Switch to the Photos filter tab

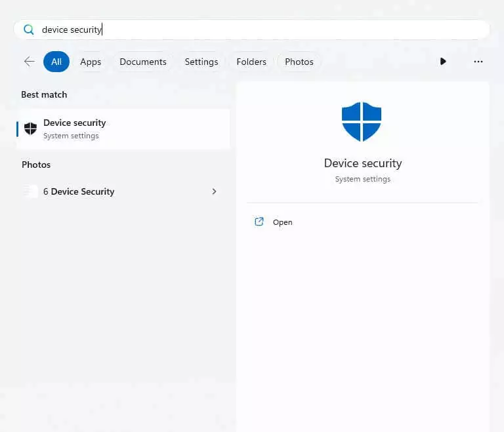(x=299, y=62)
